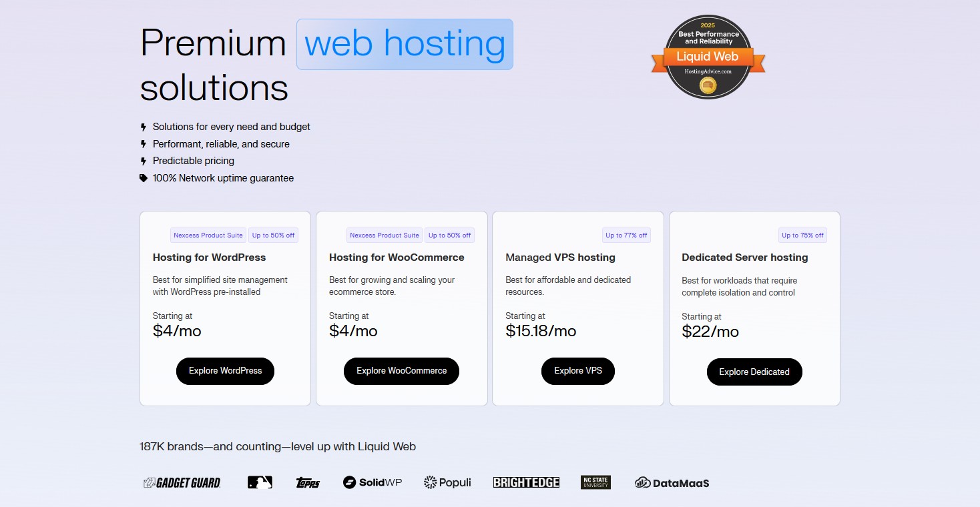
Task: Click the Explore VPS button
Action: pyautogui.click(x=577, y=371)
